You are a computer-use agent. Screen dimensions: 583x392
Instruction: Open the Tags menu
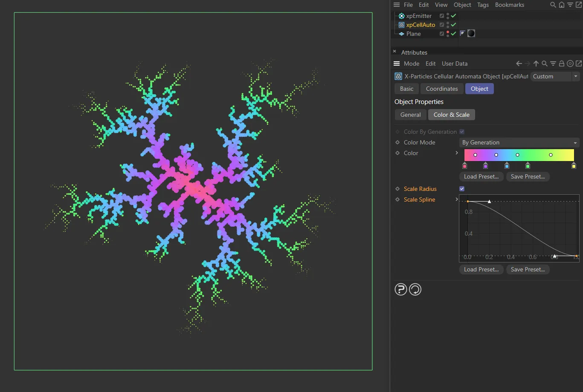[x=483, y=5]
